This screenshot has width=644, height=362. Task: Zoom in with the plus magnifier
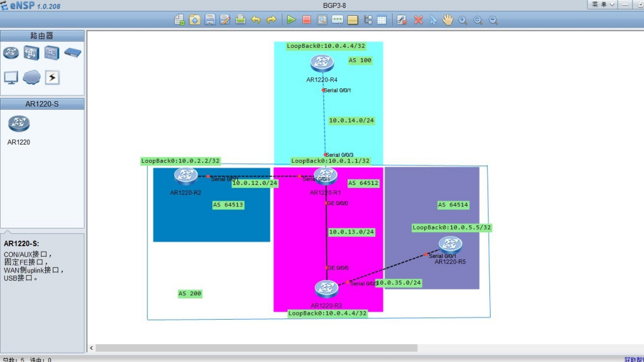[463, 20]
